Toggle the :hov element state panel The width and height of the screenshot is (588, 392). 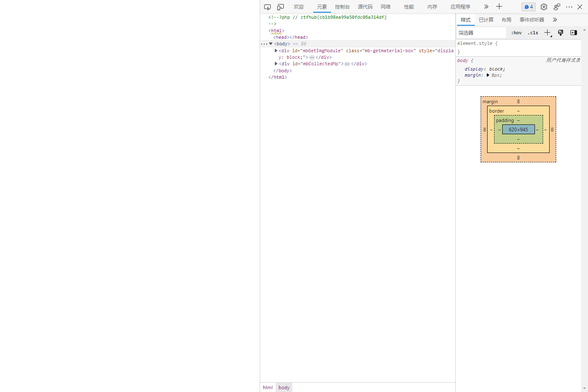click(517, 33)
